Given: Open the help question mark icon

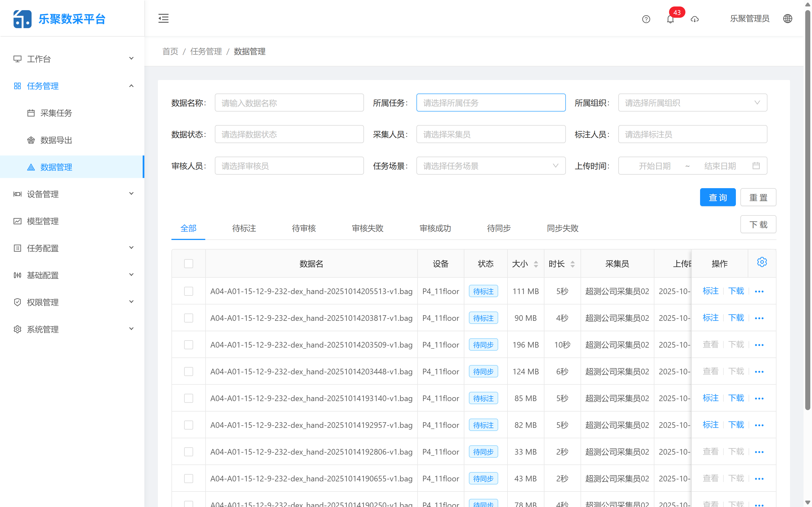Looking at the screenshot, I should coord(646,19).
